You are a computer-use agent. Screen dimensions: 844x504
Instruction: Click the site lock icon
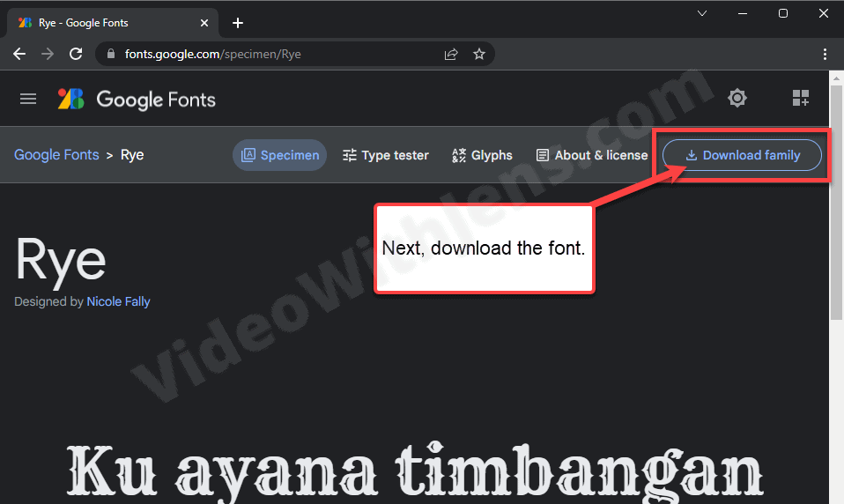[x=111, y=54]
